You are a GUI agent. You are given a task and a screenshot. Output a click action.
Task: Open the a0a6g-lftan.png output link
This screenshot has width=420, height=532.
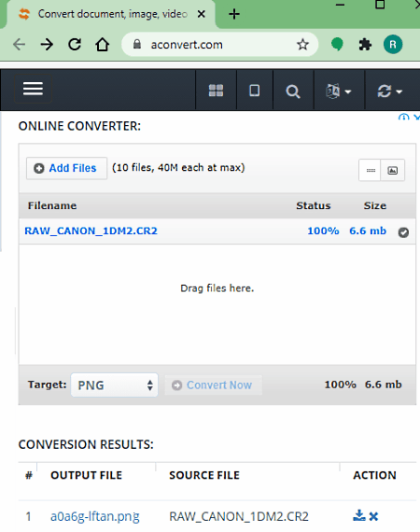(95, 516)
